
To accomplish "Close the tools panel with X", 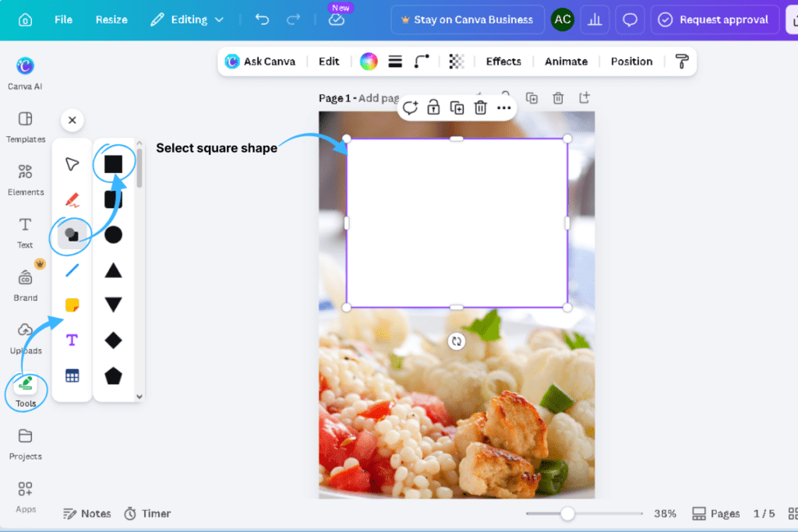I will [72, 120].
